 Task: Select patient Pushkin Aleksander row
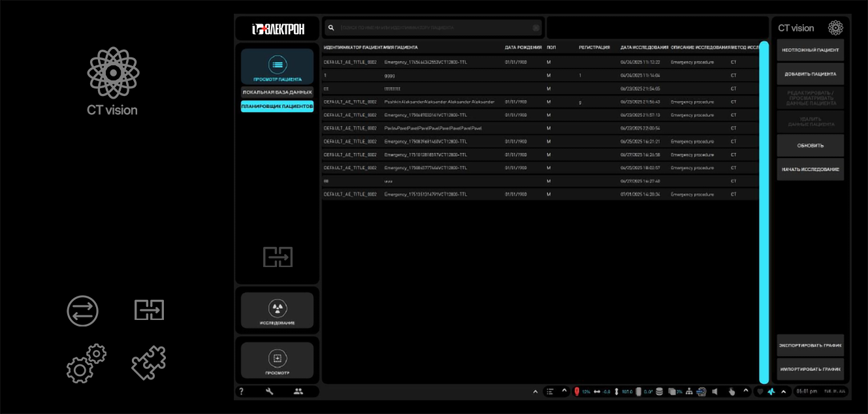coord(540,102)
